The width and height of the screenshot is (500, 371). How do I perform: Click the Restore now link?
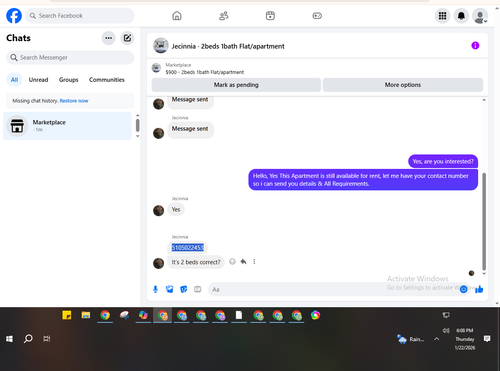(74, 101)
